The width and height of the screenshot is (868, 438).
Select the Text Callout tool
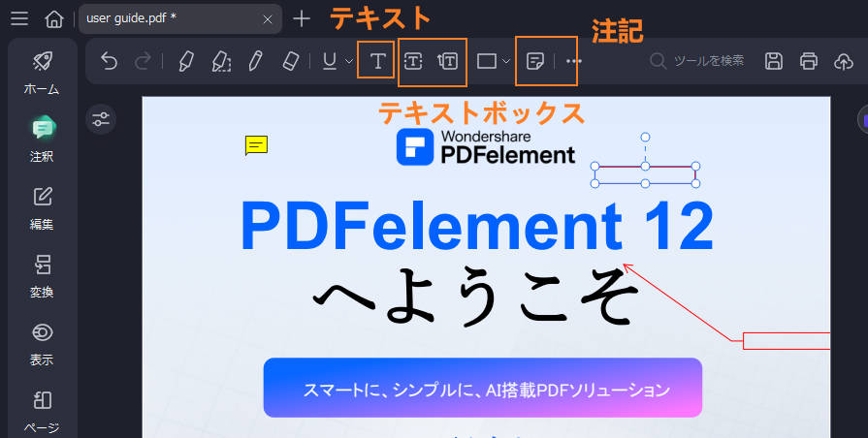coord(448,61)
